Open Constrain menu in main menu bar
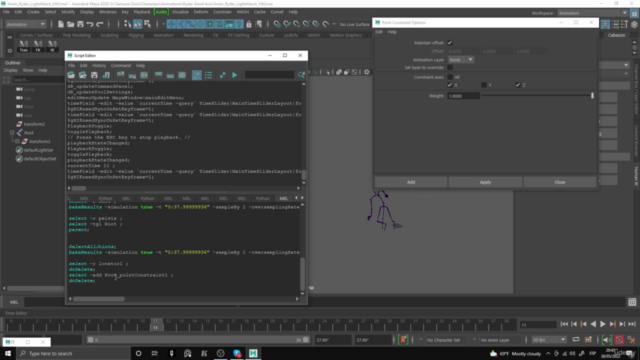The image size is (640, 360). click(222, 12)
